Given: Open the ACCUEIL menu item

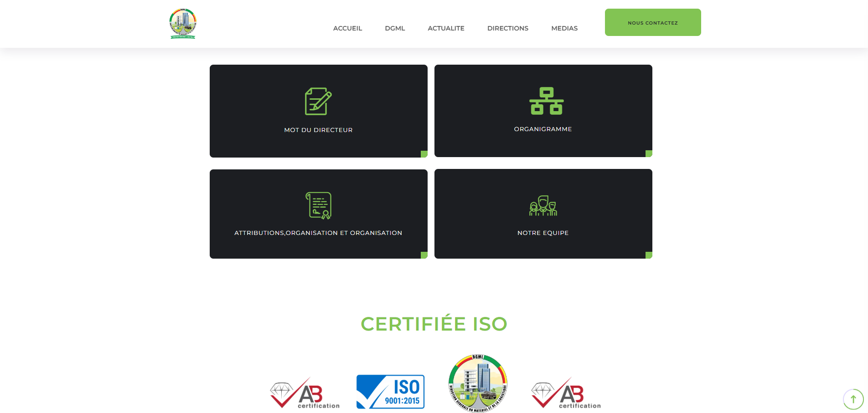Looking at the screenshot, I should tap(347, 28).
